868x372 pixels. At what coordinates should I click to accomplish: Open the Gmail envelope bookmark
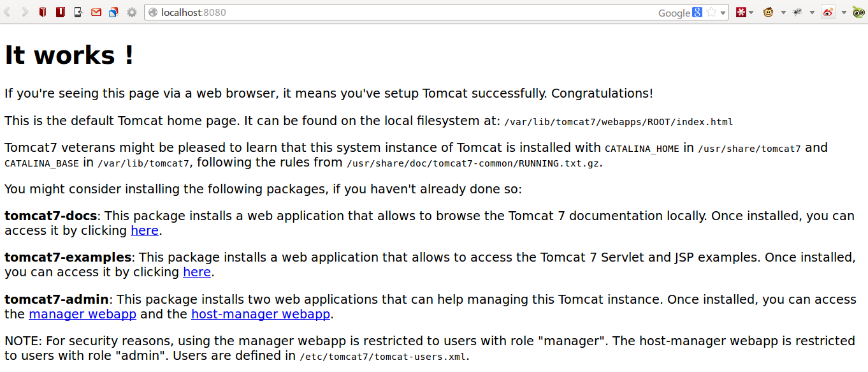coord(96,12)
